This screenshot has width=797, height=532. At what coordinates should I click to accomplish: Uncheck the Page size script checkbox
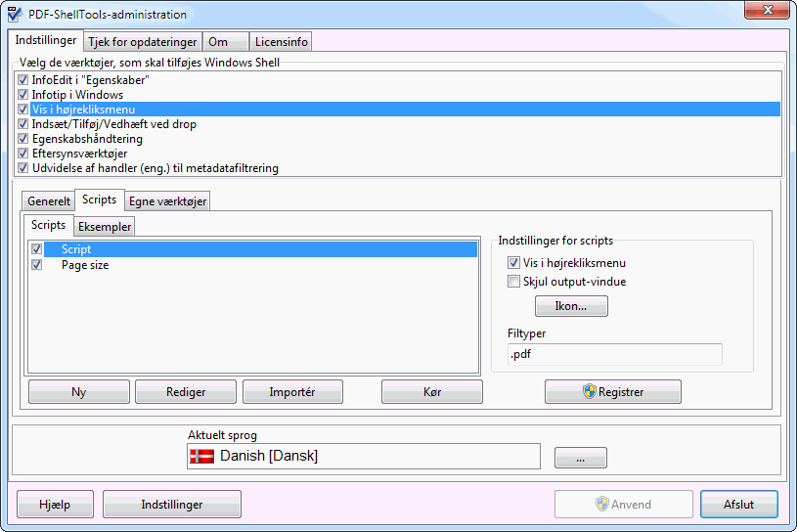pos(36,265)
